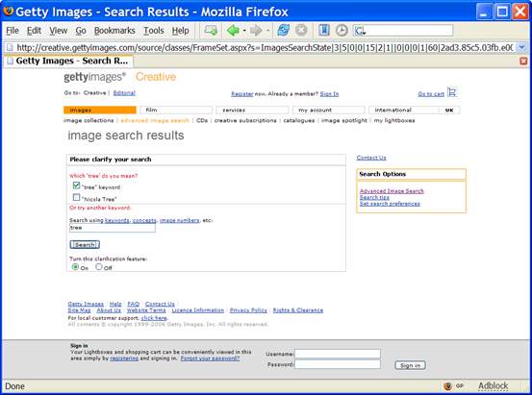The width and height of the screenshot is (532, 395).
Task: Switch to the images navigation tab
Action: point(100,110)
